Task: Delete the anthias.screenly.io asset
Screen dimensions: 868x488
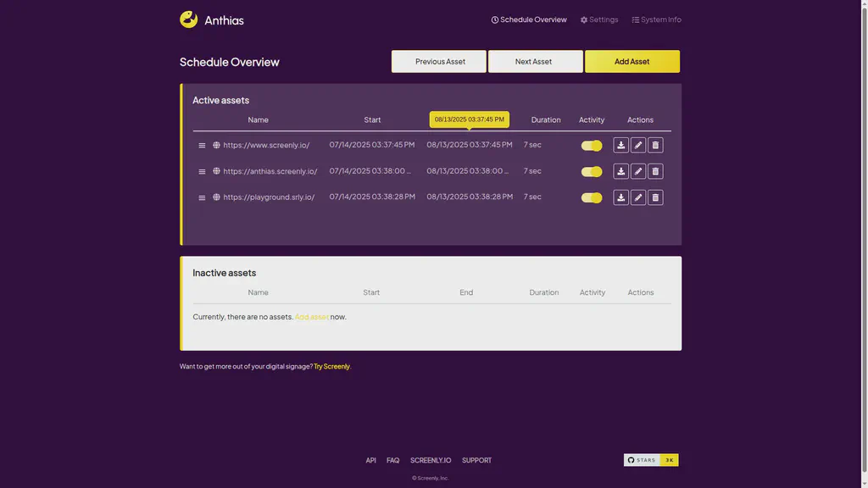Action: (x=655, y=171)
